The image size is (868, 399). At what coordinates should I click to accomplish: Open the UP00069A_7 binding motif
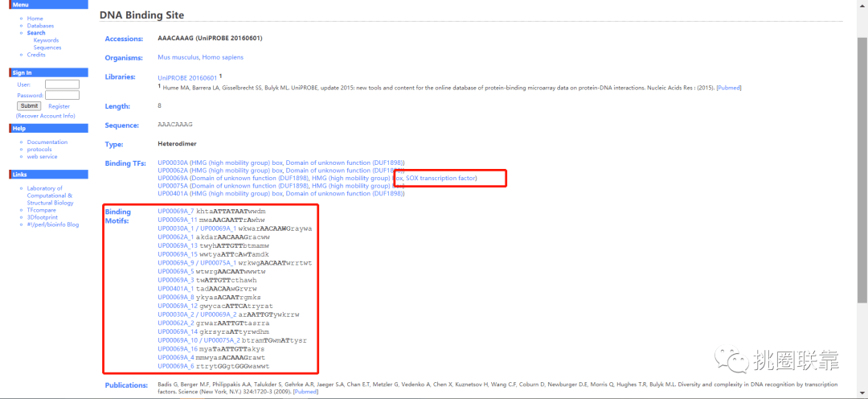pos(176,212)
